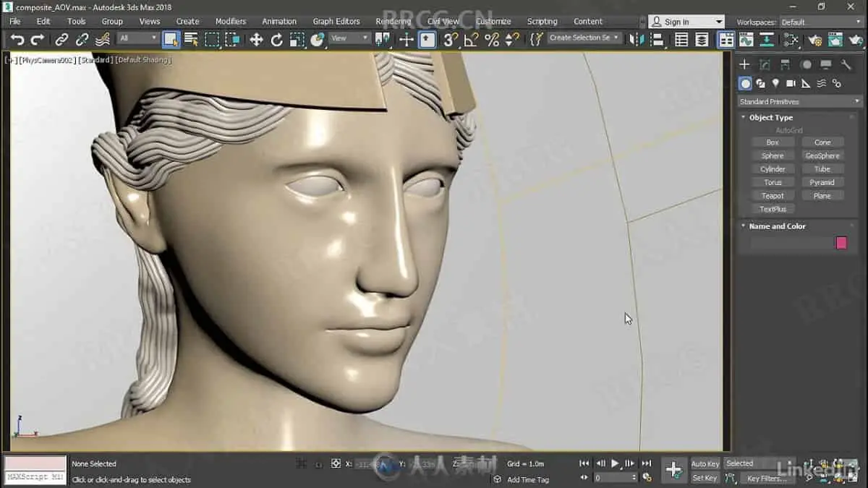Click the pink object color swatch
The height and width of the screenshot is (488, 868).
[x=841, y=243]
